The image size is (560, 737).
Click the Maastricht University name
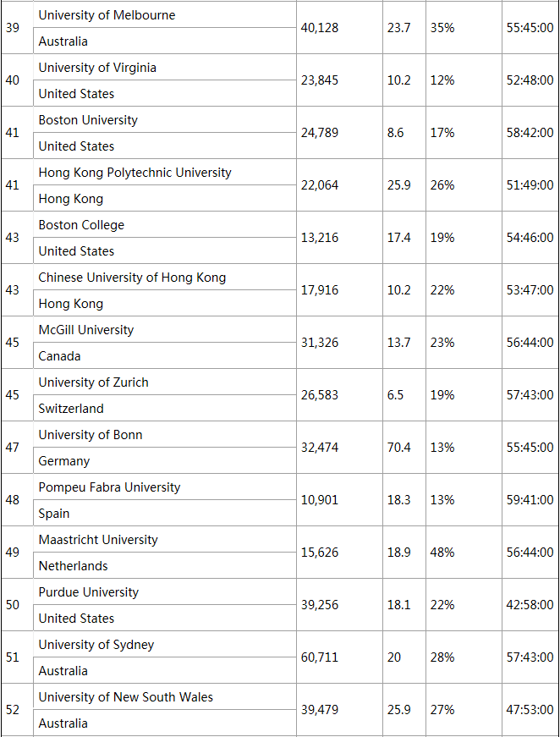tap(98, 540)
